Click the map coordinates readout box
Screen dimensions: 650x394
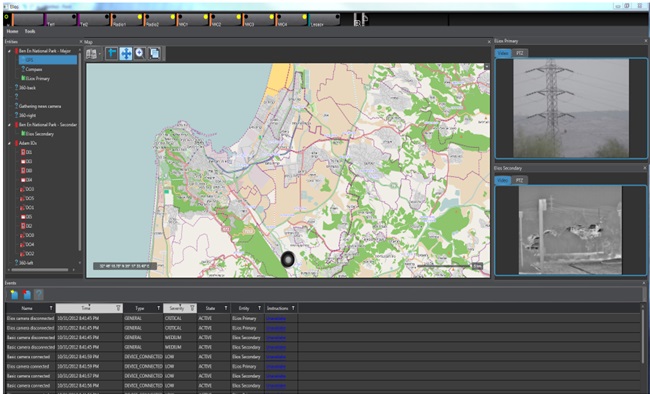coord(125,266)
